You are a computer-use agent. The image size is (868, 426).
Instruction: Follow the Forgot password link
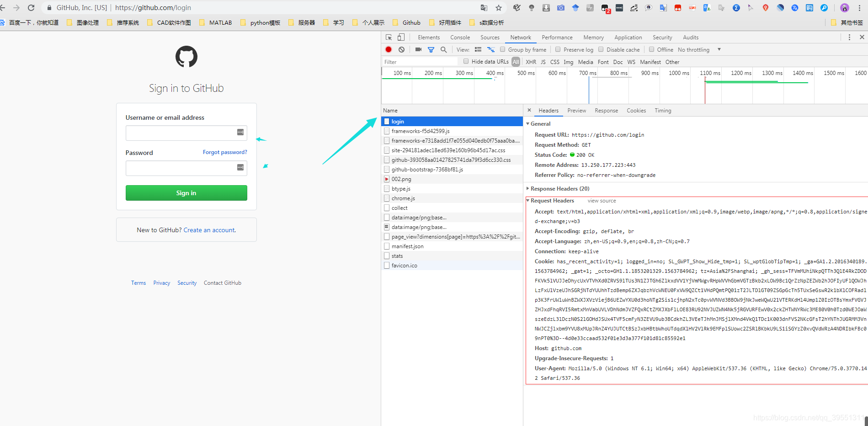225,152
